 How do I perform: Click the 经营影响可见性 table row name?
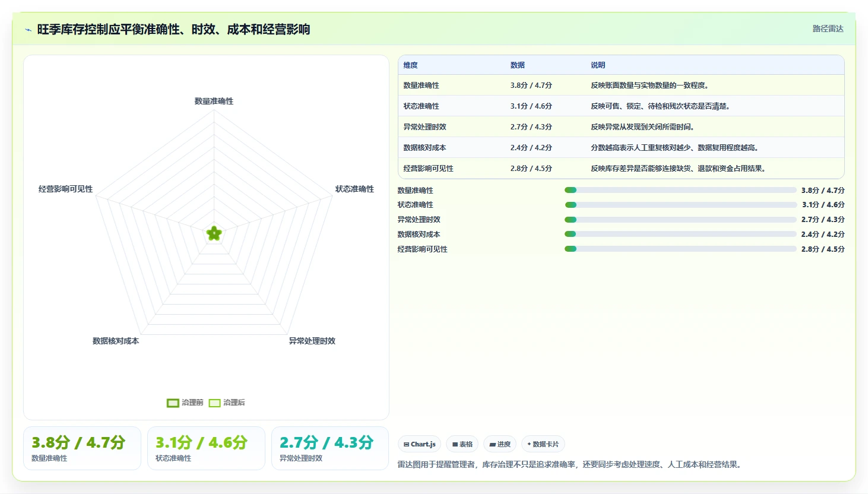(428, 169)
